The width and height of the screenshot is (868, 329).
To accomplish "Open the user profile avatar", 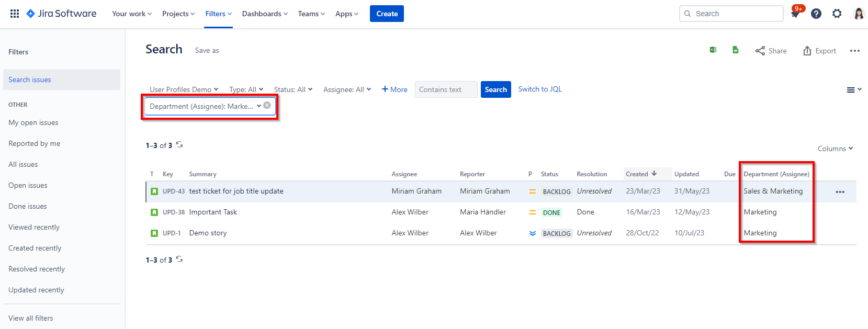I will 859,14.
